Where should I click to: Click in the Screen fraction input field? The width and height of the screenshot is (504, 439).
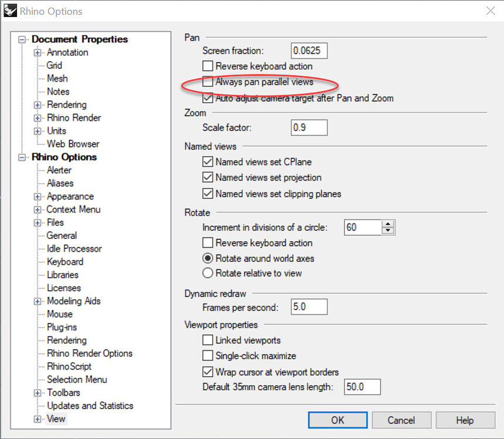point(309,50)
